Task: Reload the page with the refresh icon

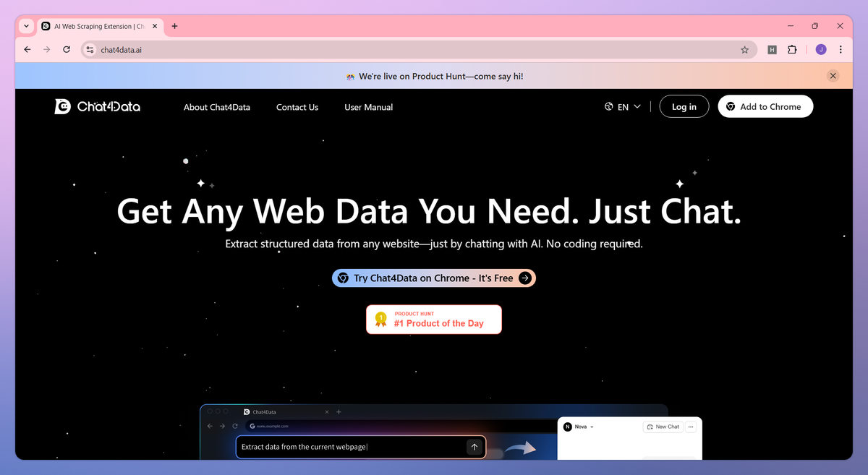Action: coord(67,50)
